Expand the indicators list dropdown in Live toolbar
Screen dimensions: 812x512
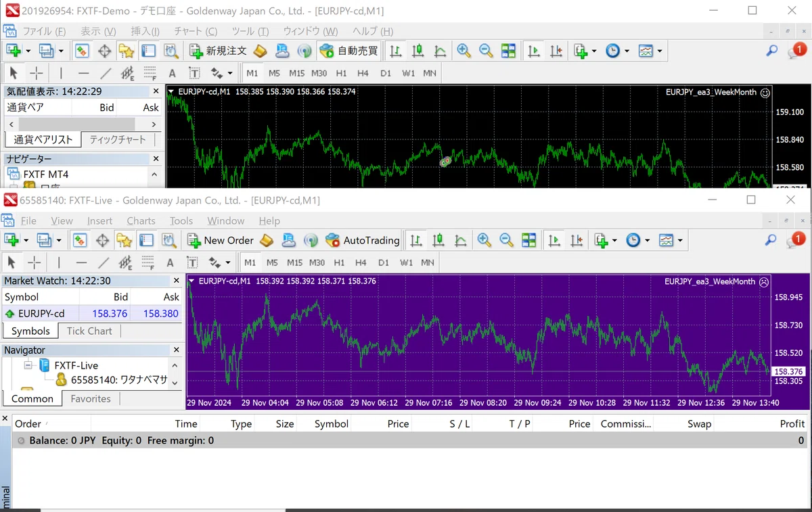tap(615, 240)
